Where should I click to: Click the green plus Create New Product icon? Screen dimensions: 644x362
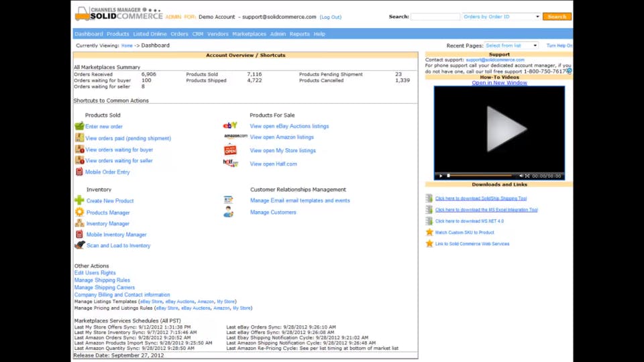tap(79, 200)
